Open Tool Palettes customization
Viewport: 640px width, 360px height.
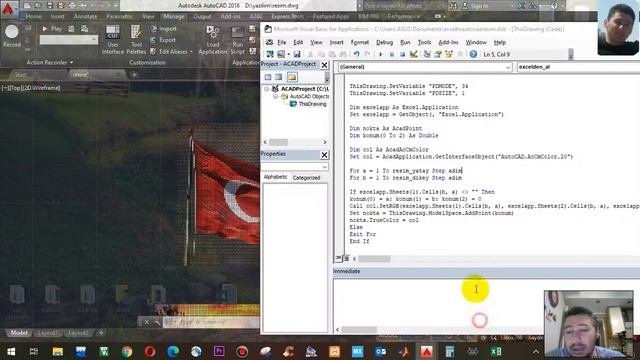[x=136, y=40]
